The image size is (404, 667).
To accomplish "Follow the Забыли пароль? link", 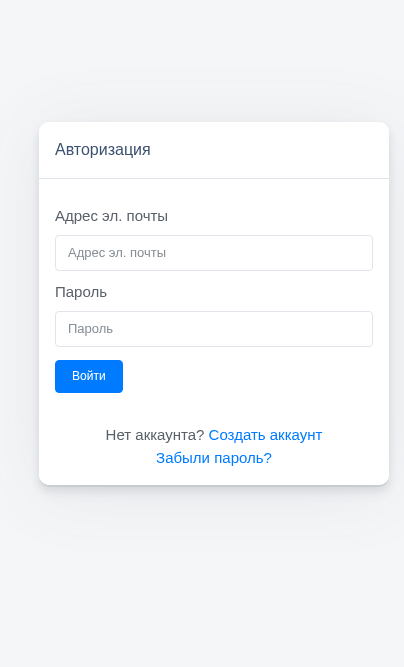I will coord(214,458).
